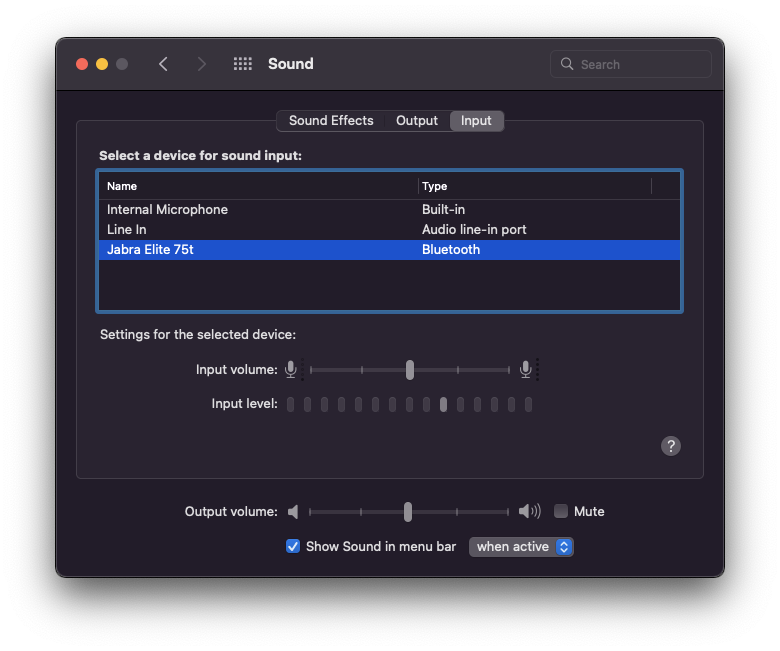Choose the Line In input device
The width and height of the screenshot is (780, 651).
[x=127, y=230]
